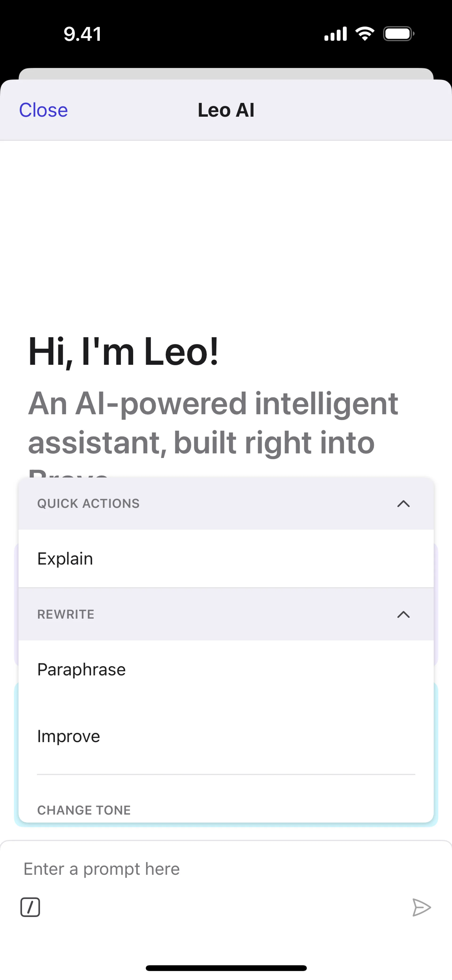Tap the Wi-Fi status icon
Viewport: 452px width, 980px height.
pyautogui.click(x=364, y=34)
